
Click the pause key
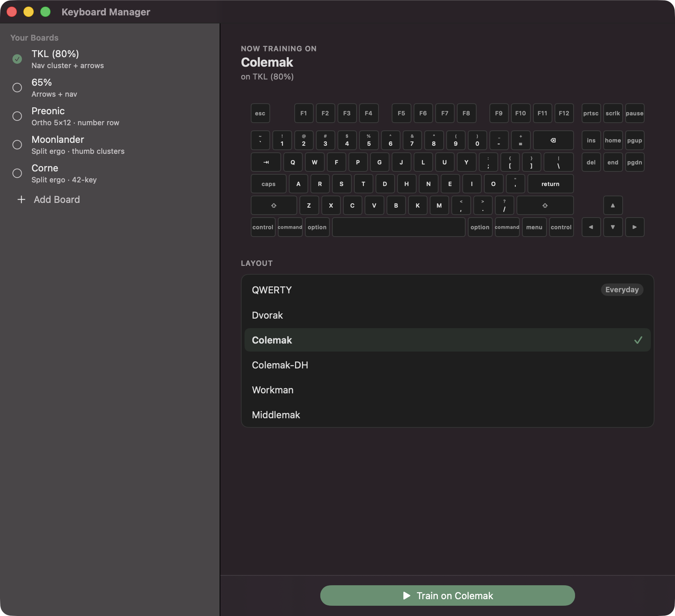tap(635, 113)
